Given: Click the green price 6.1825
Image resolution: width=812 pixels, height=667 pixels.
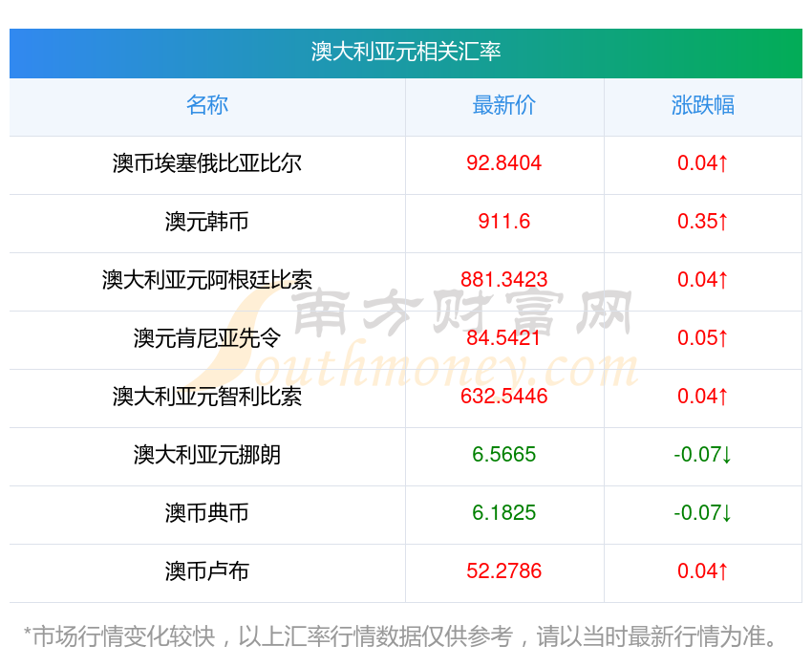Looking at the screenshot, I should [503, 513].
